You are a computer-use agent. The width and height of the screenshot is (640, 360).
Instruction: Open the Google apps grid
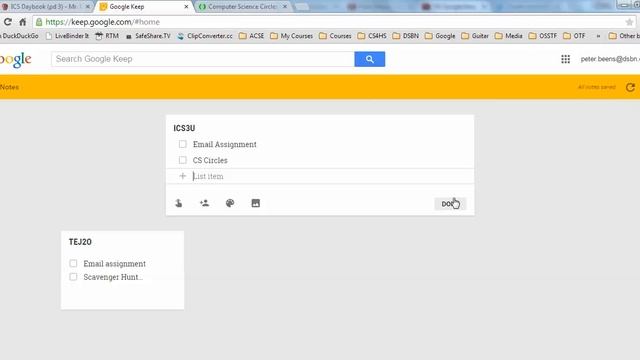tap(565, 59)
